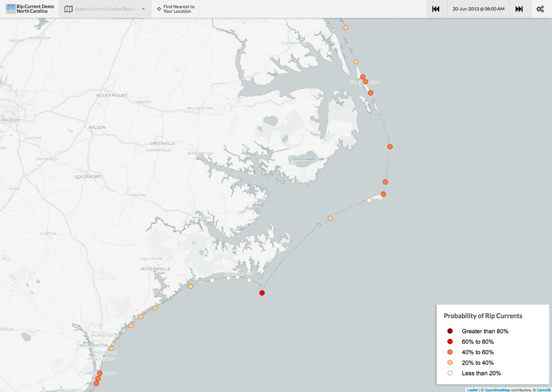
Task: Click the Rip Current Demo logo
Action: pos(11,9)
